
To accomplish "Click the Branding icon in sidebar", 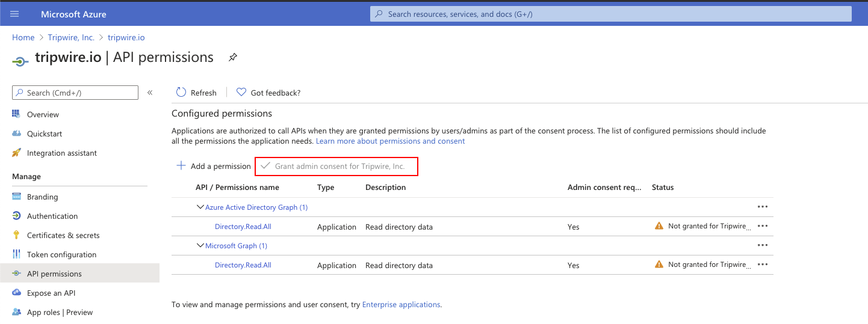I will pyautogui.click(x=16, y=197).
